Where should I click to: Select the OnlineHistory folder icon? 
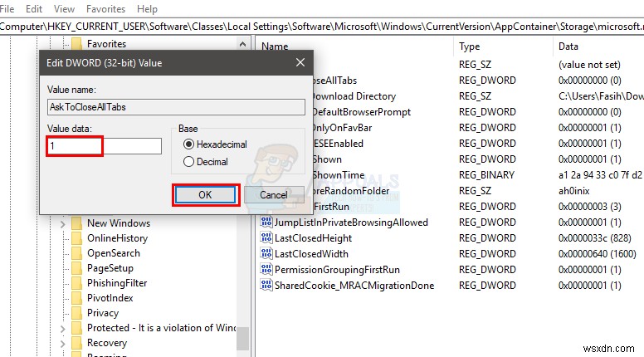coord(76,238)
